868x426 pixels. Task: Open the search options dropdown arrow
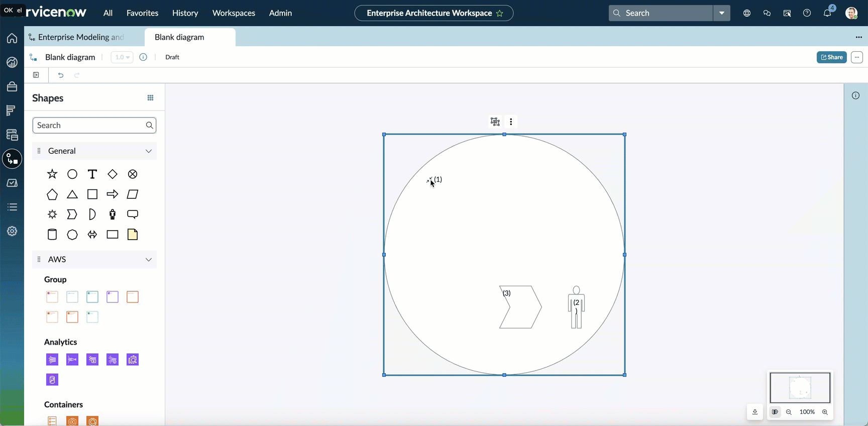722,13
